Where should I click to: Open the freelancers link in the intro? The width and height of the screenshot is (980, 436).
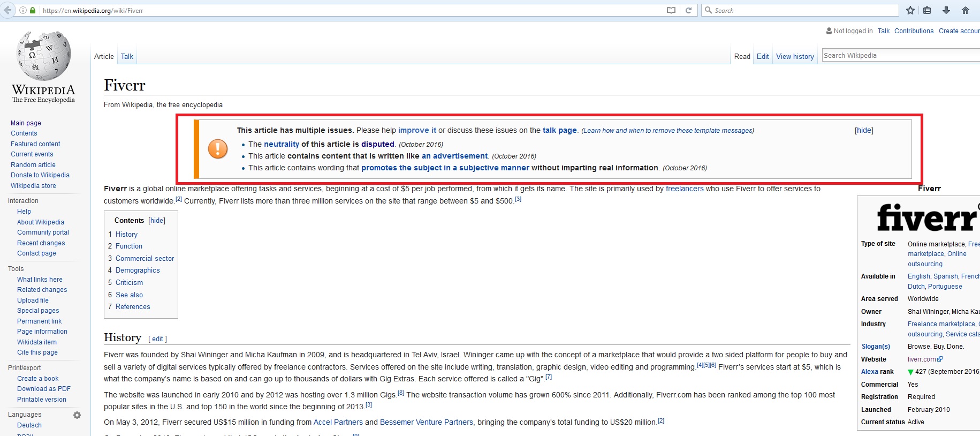pos(684,189)
